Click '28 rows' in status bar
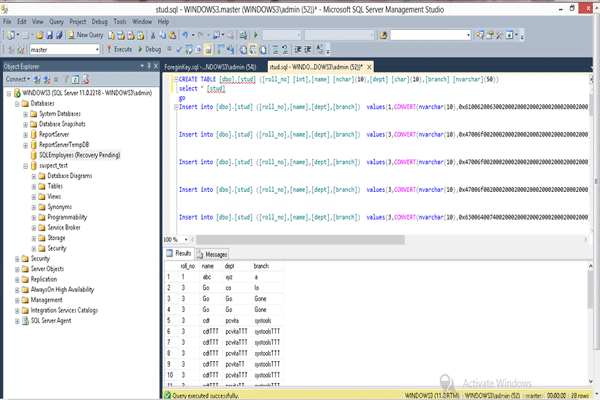The image size is (600, 400). tap(580, 395)
